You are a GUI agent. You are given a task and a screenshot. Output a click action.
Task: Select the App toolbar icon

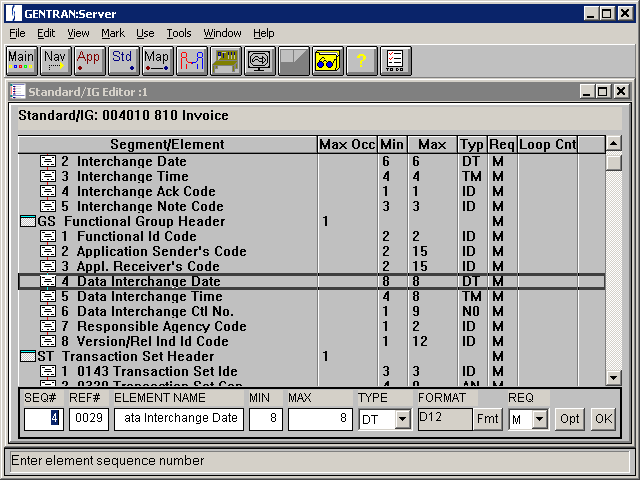(89, 61)
